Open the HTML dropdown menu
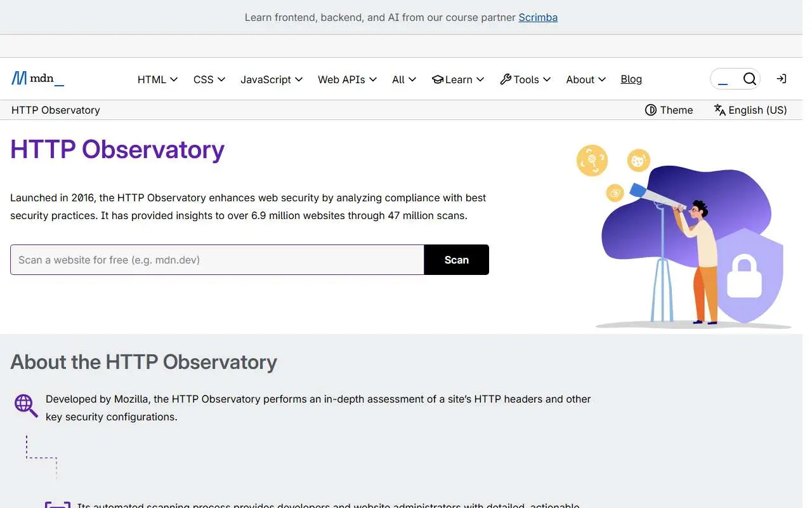 click(157, 79)
